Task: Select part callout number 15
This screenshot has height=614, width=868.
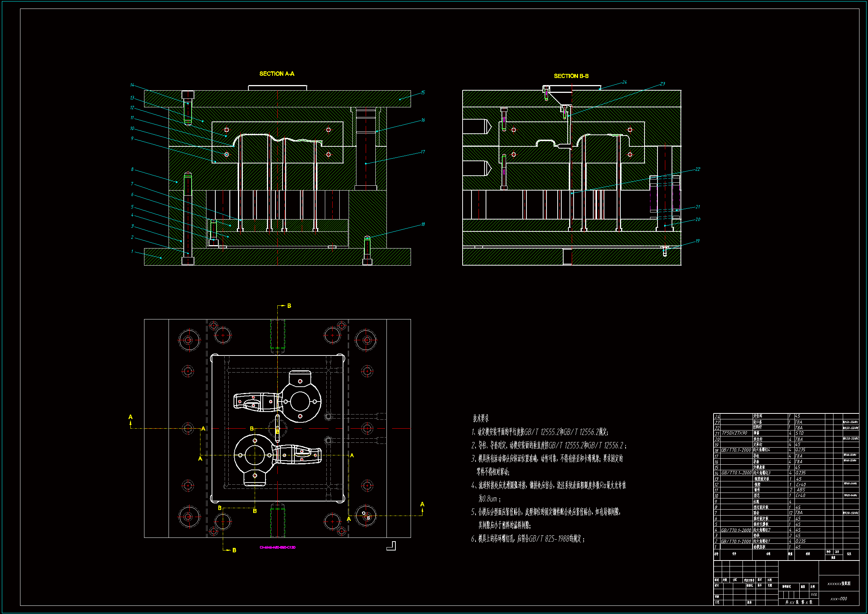Action: click(422, 93)
